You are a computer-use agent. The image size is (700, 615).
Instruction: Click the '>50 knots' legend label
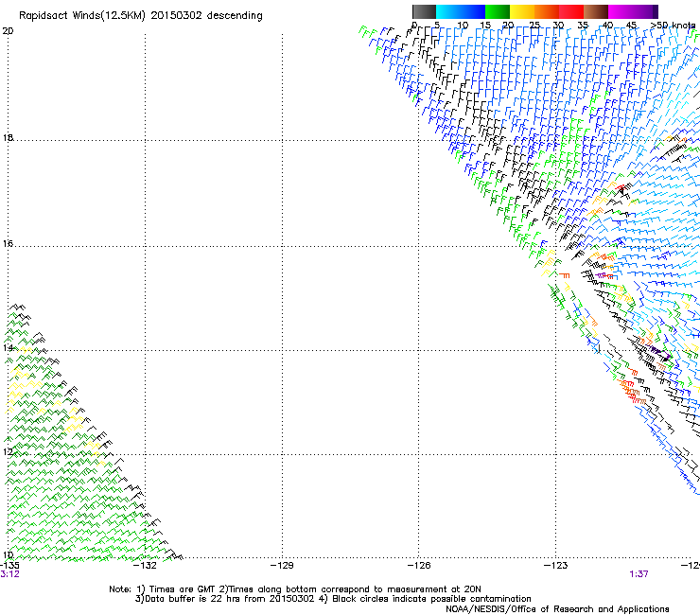674,26
